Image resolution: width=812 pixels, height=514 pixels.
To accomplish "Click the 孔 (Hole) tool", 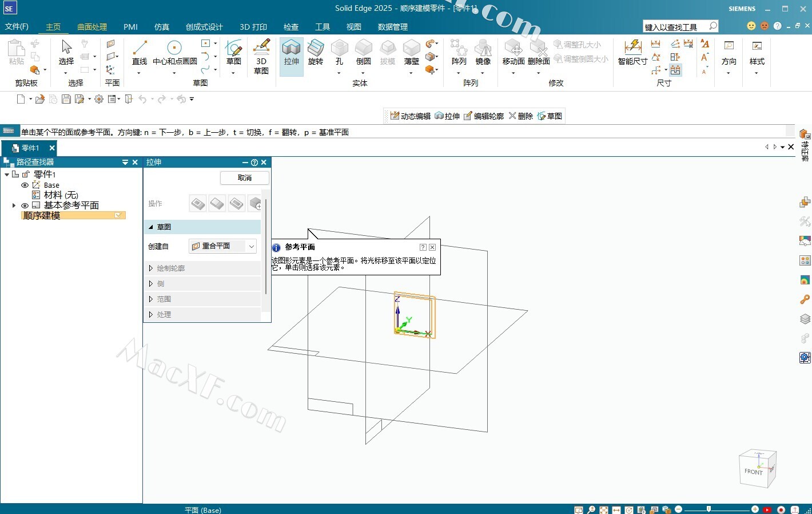I will [x=339, y=53].
